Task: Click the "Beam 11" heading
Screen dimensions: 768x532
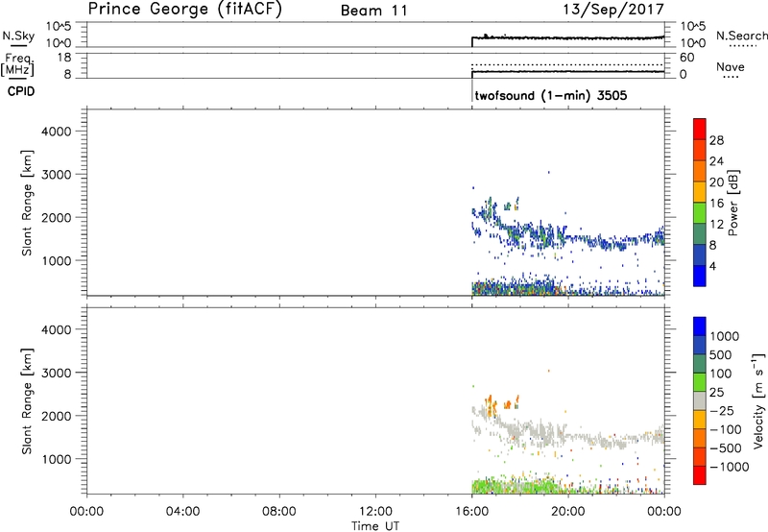Action: (373, 11)
